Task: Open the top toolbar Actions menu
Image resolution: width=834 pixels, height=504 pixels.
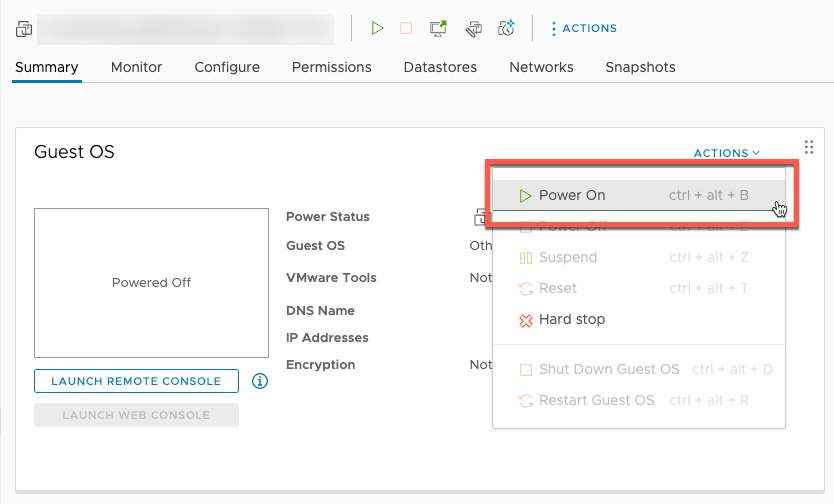Action: 584,28
